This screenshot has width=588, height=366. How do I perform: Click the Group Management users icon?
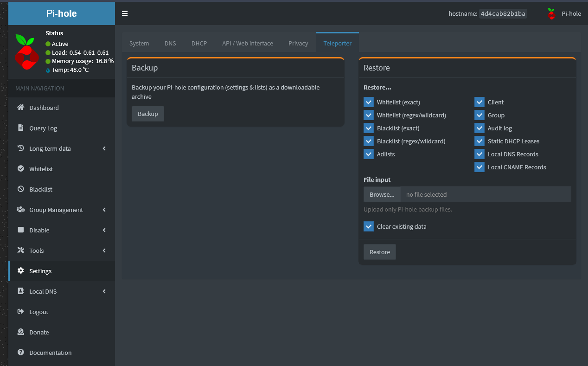[x=20, y=210]
